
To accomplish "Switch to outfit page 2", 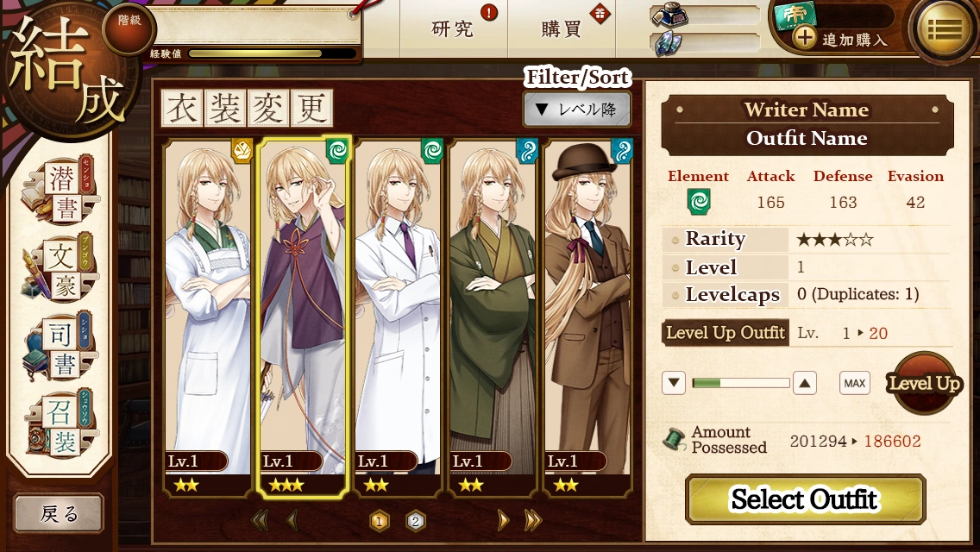I will click(416, 521).
